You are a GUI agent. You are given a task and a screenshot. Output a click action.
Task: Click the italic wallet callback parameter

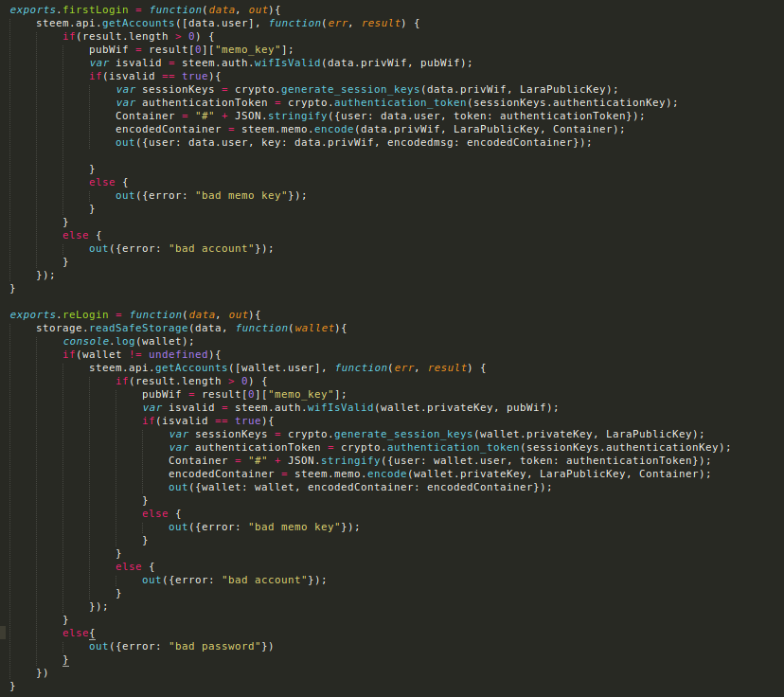[x=314, y=328]
